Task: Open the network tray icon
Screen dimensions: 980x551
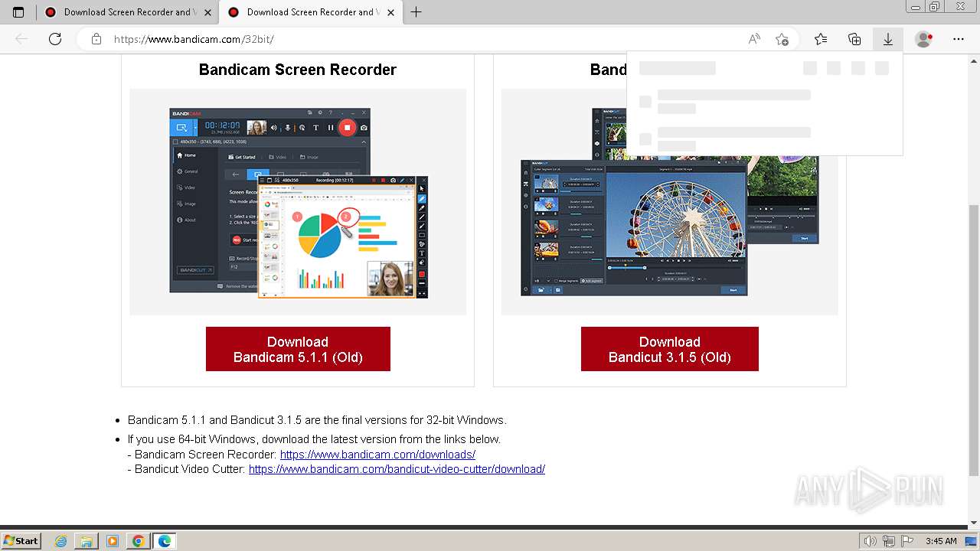Action: pyautogui.click(x=887, y=541)
